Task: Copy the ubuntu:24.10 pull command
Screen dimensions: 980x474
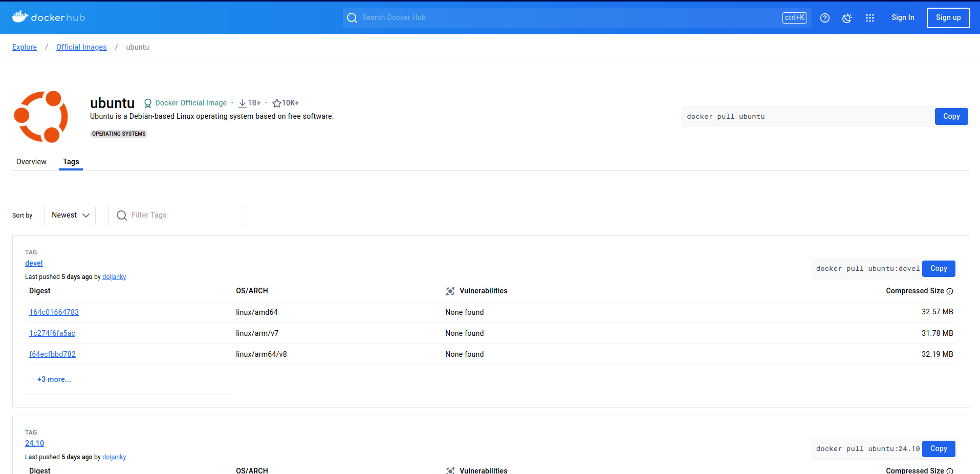Action: [x=939, y=448]
